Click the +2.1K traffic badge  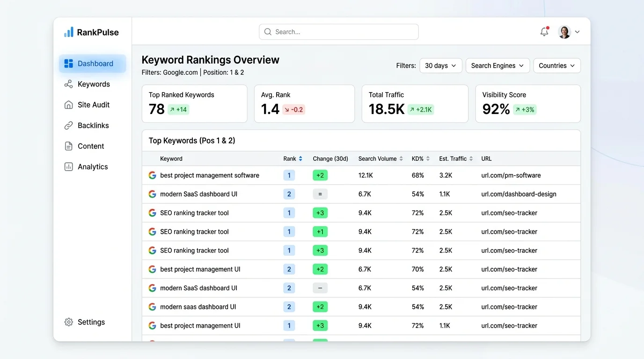click(421, 110)
